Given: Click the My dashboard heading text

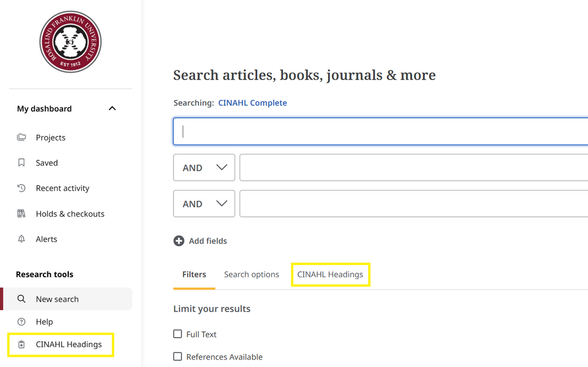Looking at the screenshot, I should coord(44,109).
